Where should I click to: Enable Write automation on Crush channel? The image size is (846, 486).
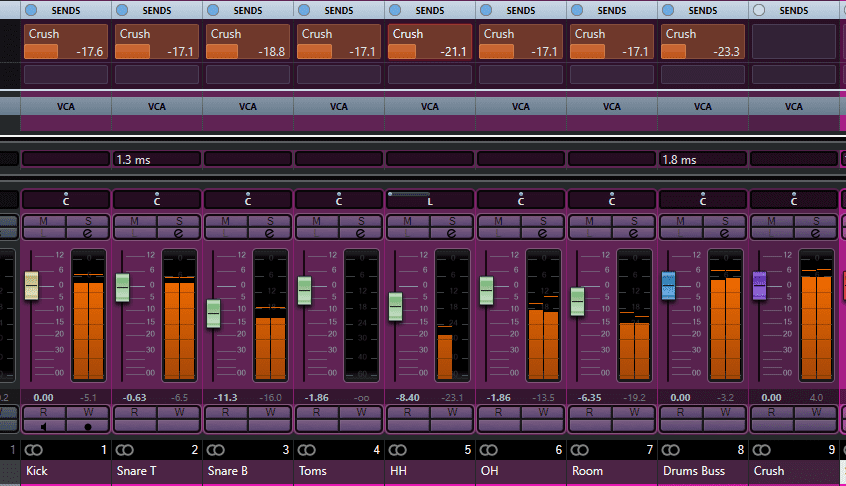pos(815,413)
